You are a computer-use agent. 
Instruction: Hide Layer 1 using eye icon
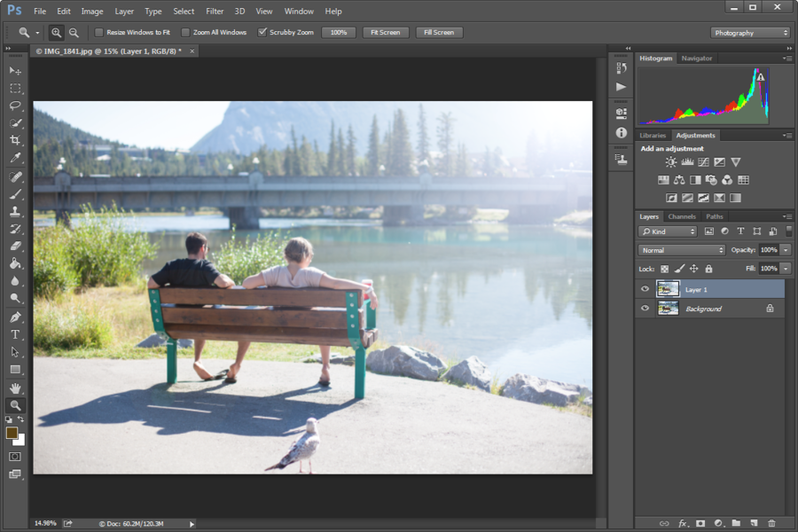[645, 289]
